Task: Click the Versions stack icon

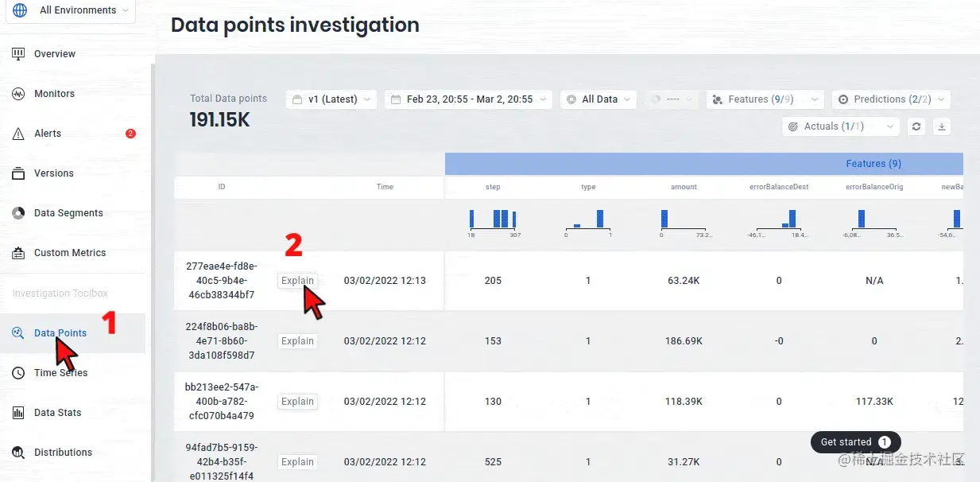Action: tap(18, 173)
